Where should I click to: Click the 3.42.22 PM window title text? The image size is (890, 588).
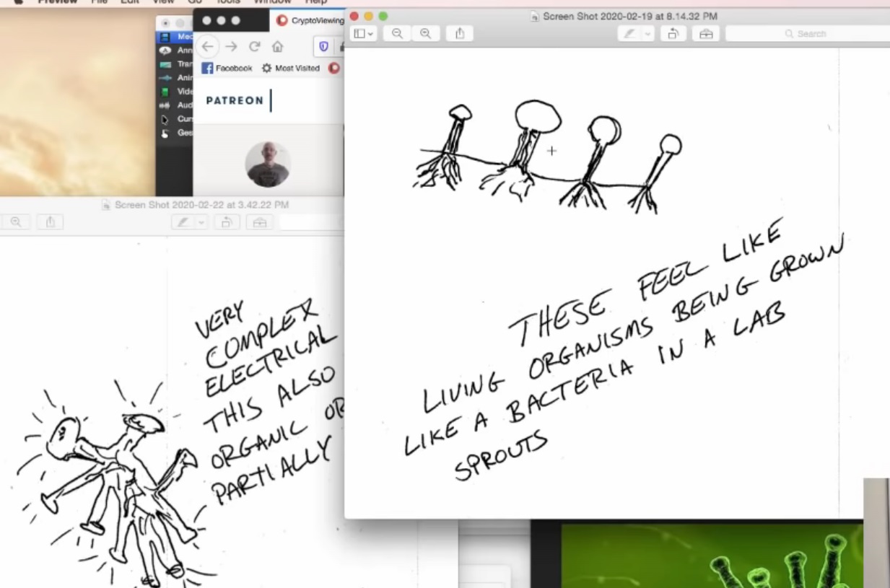coord(201,206)
